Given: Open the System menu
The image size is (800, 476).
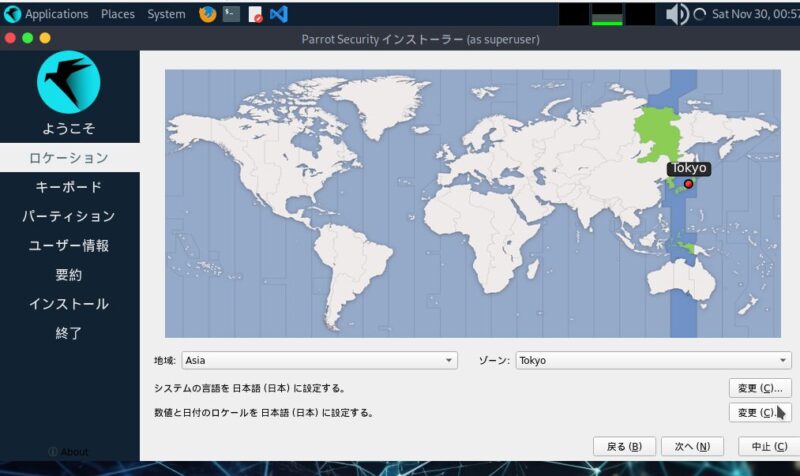Looking at the screenshot, I should 166,14.
